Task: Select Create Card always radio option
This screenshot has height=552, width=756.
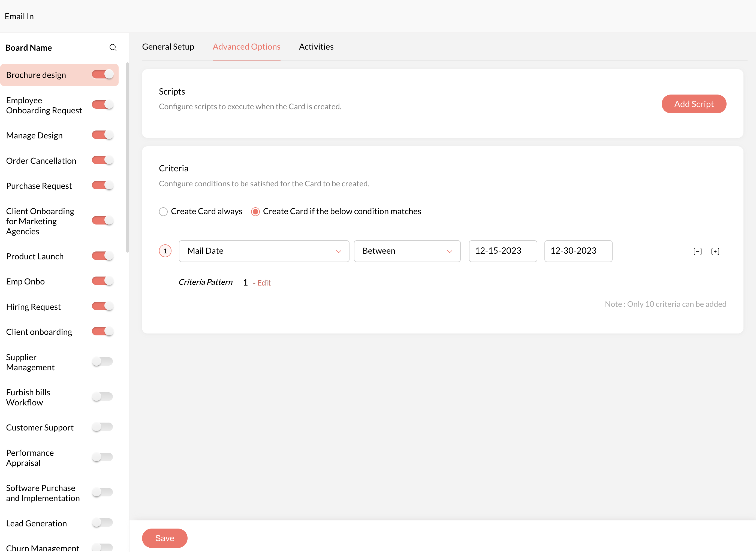Action: pos(163,211)
